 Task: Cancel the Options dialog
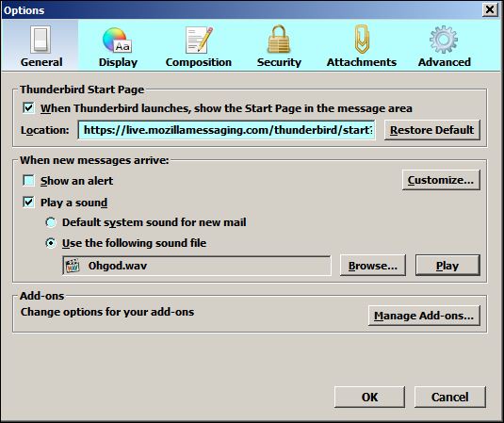450,397
